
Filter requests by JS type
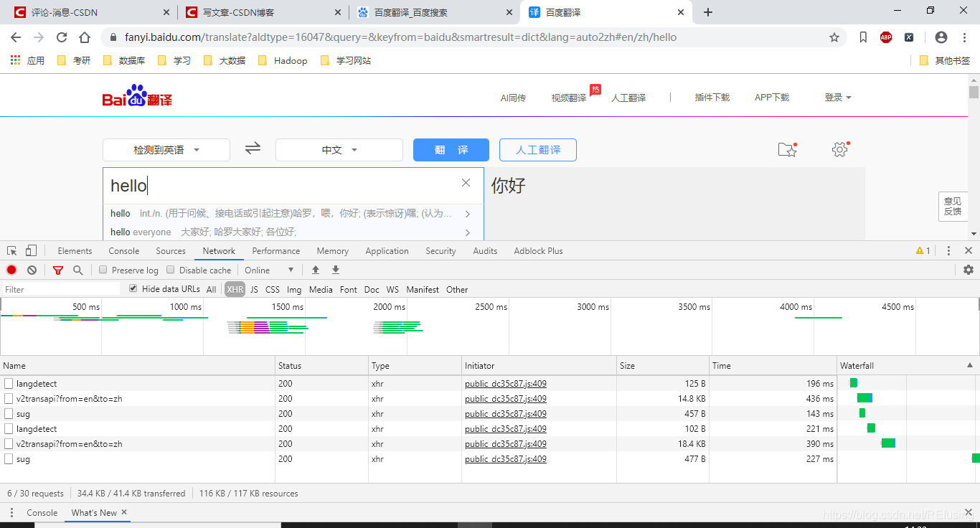[254, 289]
